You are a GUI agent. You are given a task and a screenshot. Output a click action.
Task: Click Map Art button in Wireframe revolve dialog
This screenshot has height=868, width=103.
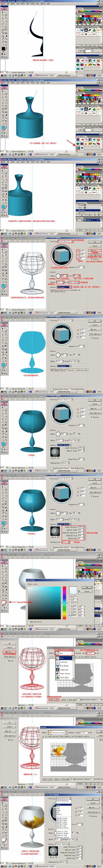95,250
